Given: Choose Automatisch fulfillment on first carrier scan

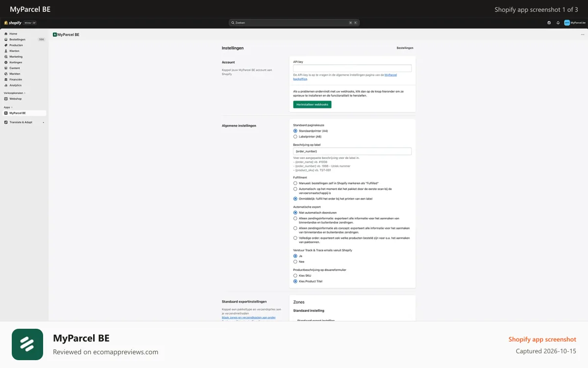Looking at the screenshot, I should pos(295,189).
